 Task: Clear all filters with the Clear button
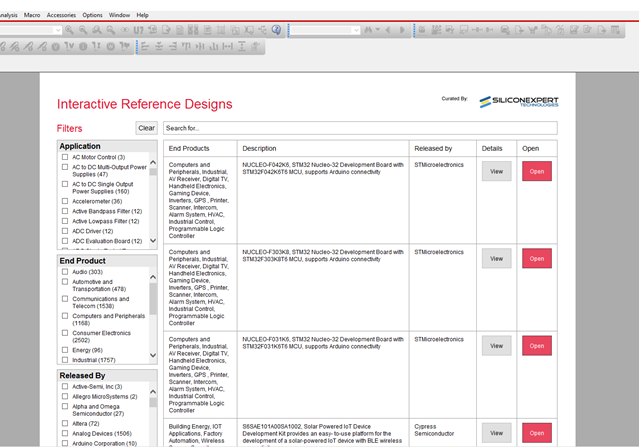146,128
